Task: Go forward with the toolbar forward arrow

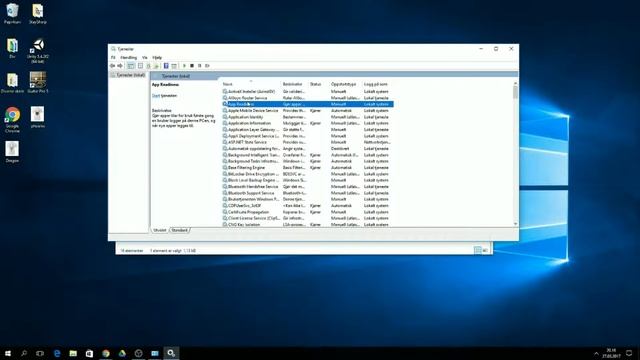Action: click(120, 66)
